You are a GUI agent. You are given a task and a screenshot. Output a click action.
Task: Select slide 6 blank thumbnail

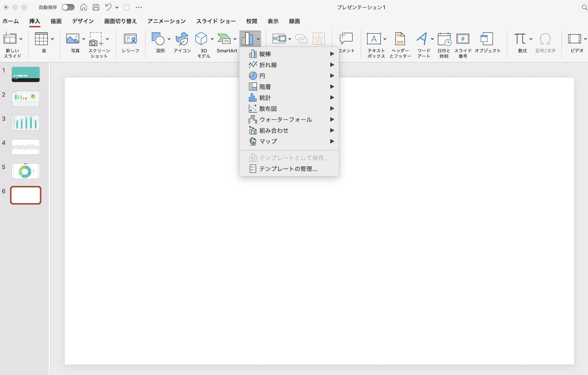pyautogui.click(x=26, y=195)
